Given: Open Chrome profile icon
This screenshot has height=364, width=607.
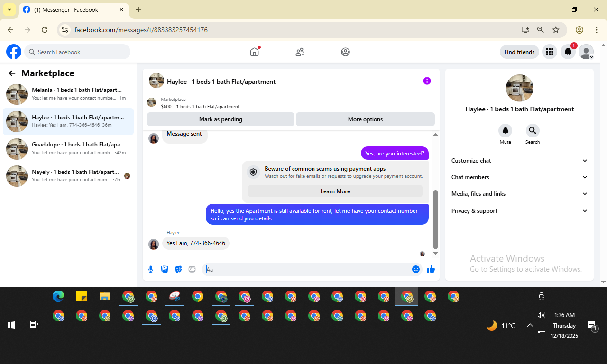Looking at the screenshot, I should click(x=579, y=30).
